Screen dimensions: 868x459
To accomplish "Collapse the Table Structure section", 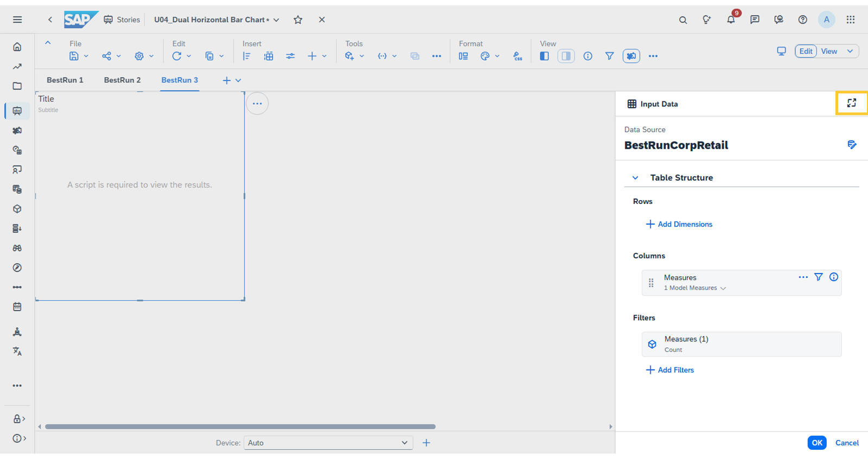I will point(635,178).
